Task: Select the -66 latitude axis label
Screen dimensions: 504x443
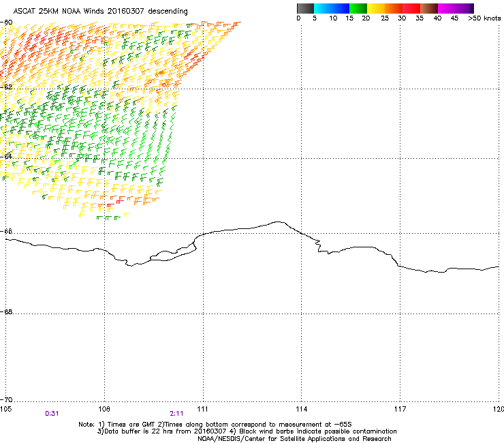Action: coord(6,231)
